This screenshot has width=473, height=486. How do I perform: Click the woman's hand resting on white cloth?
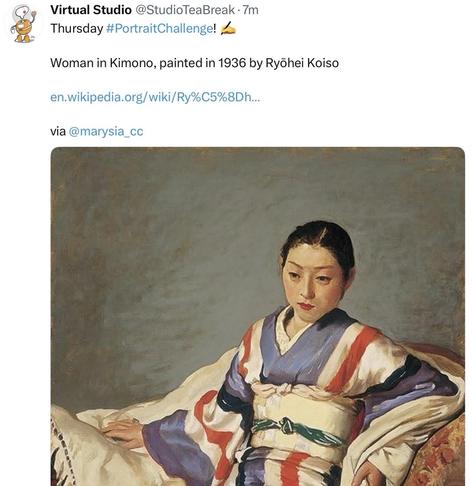tap(122, 432)
